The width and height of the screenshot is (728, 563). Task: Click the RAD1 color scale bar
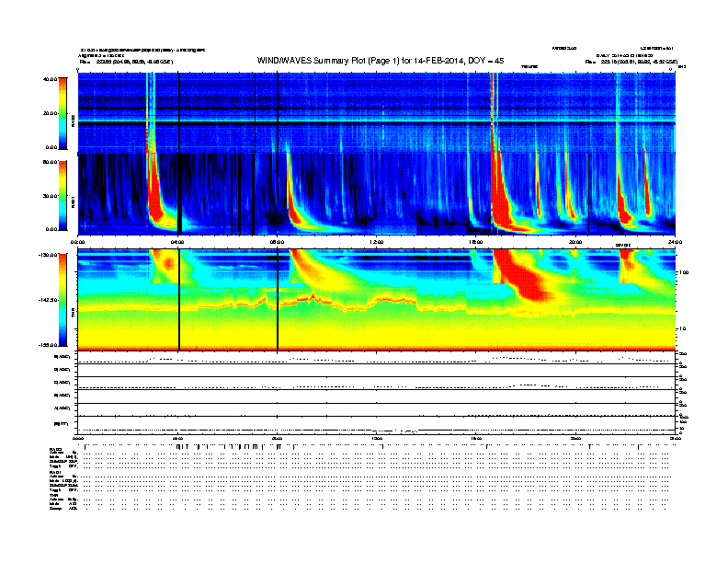pos(63,196)
